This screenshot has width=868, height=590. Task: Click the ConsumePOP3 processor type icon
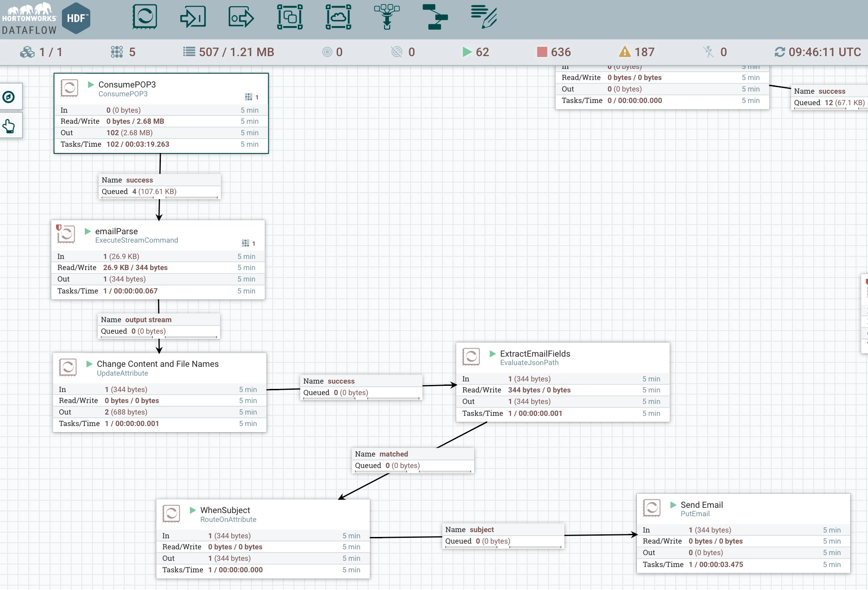pyautogui.click(x=69, y=88)
